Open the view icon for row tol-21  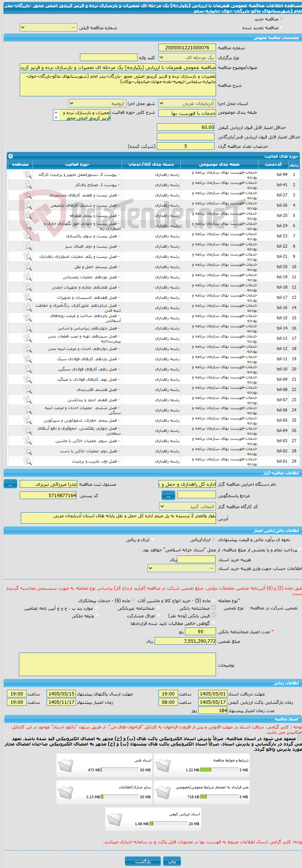(27, 256)
